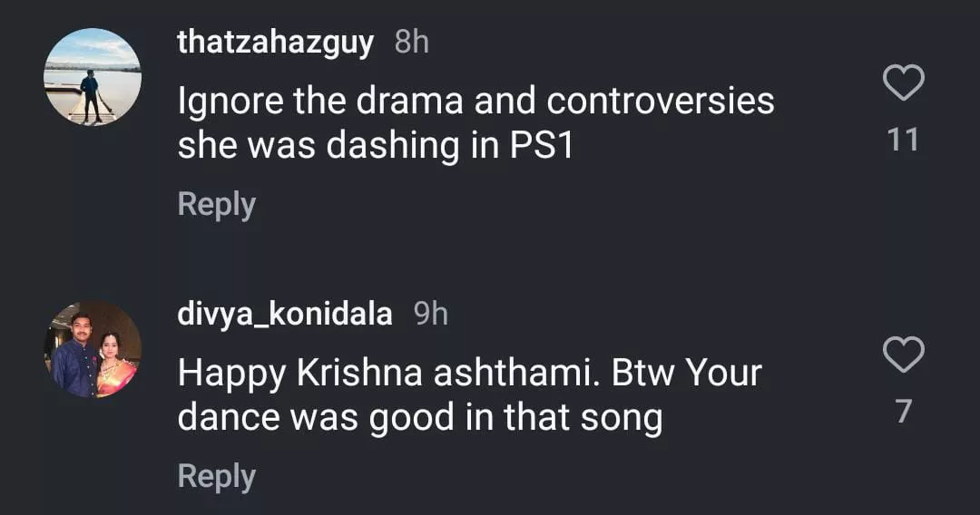Open thatzahazguy's profile picture

tap(93, 77)
